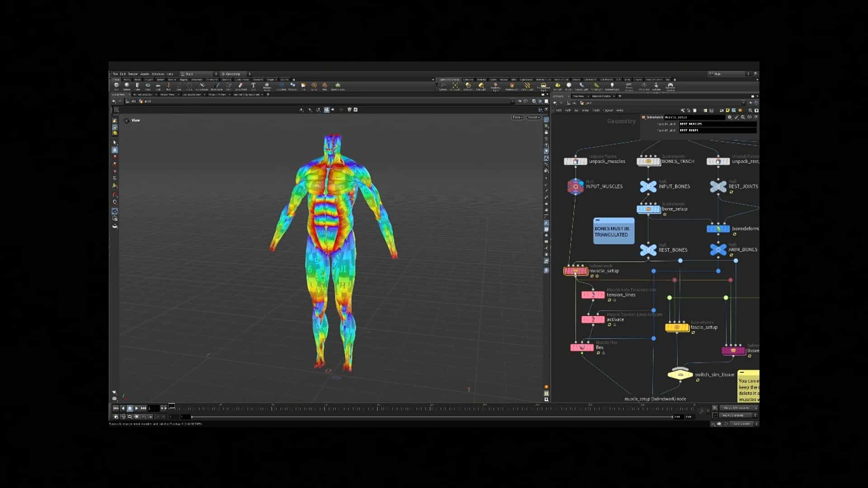Activate the Select tool in the viewport toolbar

click(x=115, y=142)
